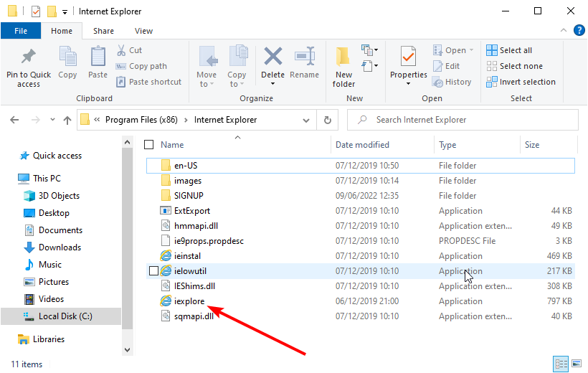Select Quick access in navigation pane
This screenshot has width=588, height=373.
[x=57, y=156]
